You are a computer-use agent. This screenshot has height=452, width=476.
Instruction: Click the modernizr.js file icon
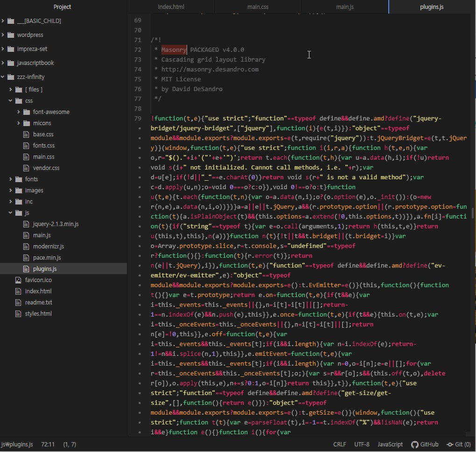[x=27, y=247]
